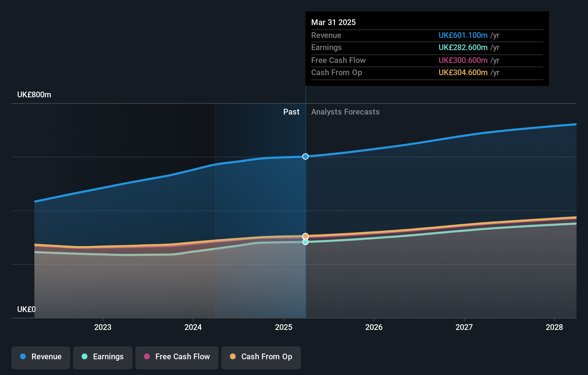Click the 2026 x-axis label

[x=374, y=327]
